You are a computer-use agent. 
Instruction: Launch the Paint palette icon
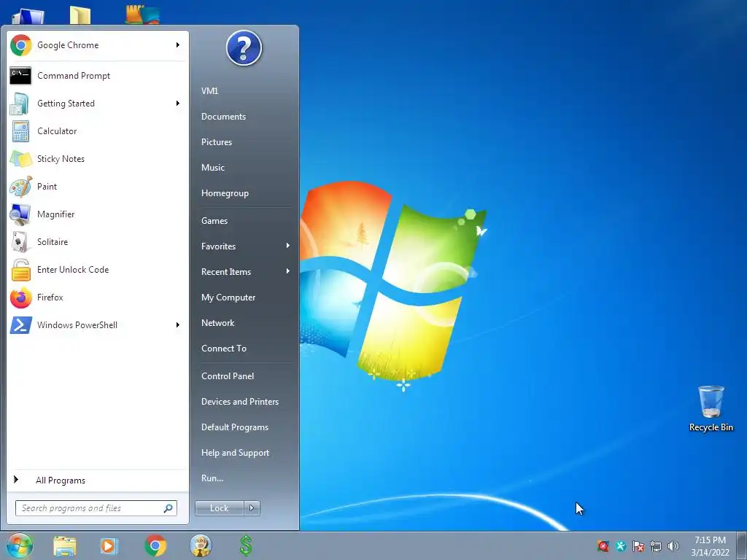point(20,187)
